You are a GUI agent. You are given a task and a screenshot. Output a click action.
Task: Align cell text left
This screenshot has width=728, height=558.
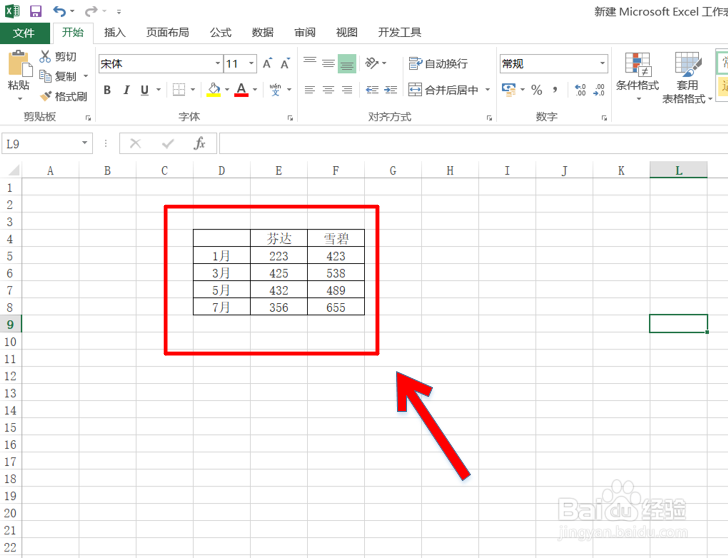click(310, 90)
